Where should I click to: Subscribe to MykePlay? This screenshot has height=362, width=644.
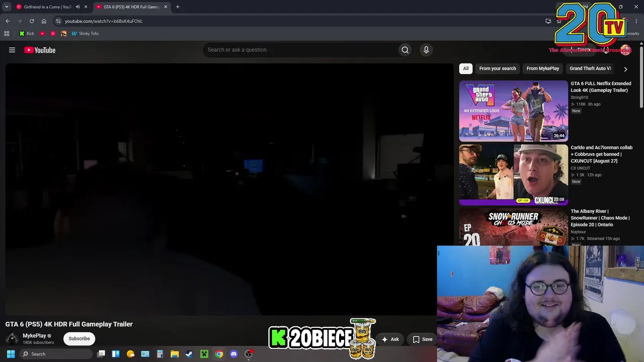pos(79,339)
